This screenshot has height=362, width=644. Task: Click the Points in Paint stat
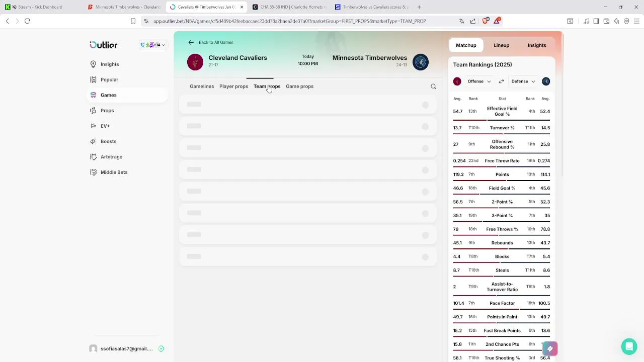pos(502,317)
